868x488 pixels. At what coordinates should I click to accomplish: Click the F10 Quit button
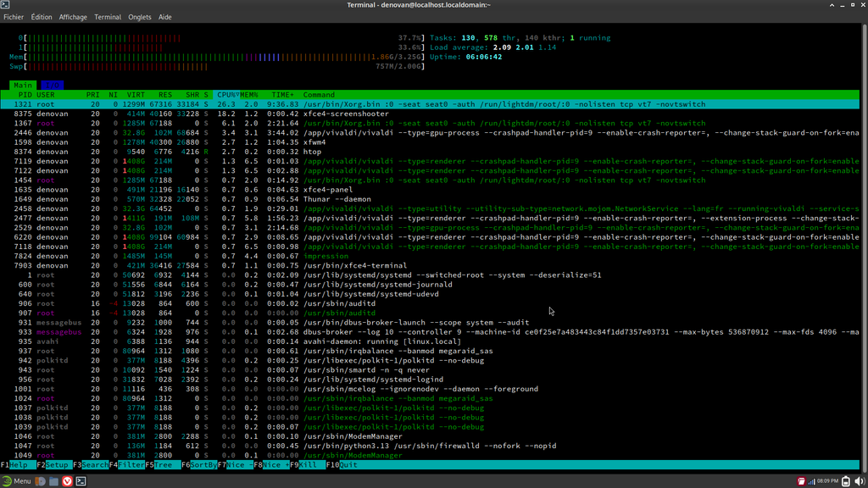coord(342,465)
